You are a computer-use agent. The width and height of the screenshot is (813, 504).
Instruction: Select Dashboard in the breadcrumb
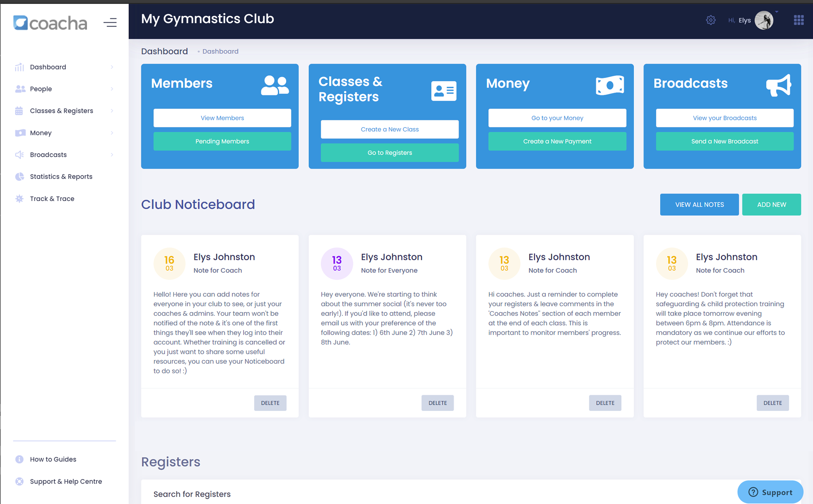tap(220, 51)
